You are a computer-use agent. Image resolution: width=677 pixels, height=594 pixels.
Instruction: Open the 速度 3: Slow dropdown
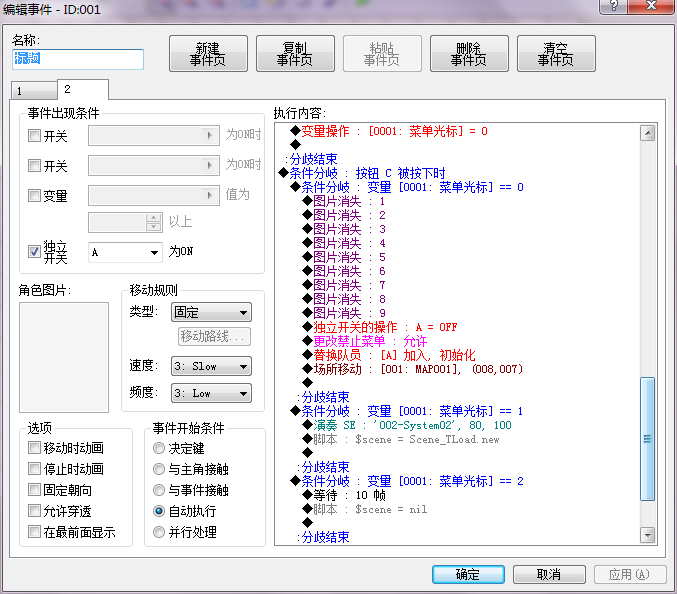point(211,366)
